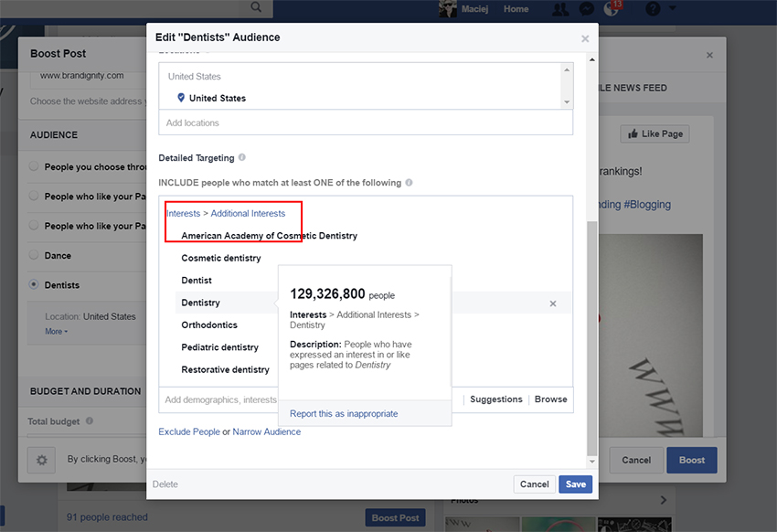The width and height of the screenshot is (777, 532).
Task: Select the Dance audience radio button
Action: click(34, 255)
